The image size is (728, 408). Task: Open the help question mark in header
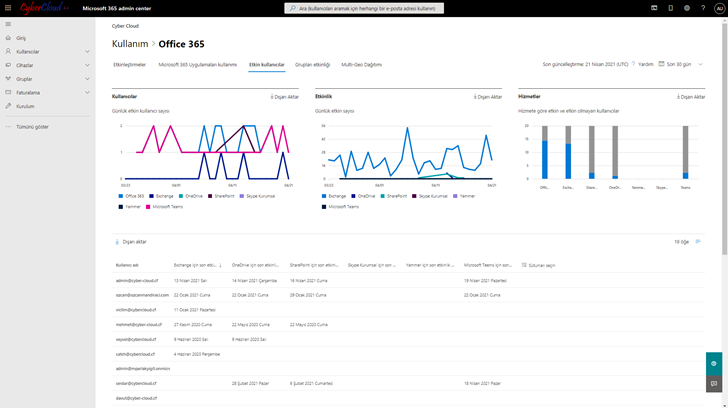coord(703,8)
